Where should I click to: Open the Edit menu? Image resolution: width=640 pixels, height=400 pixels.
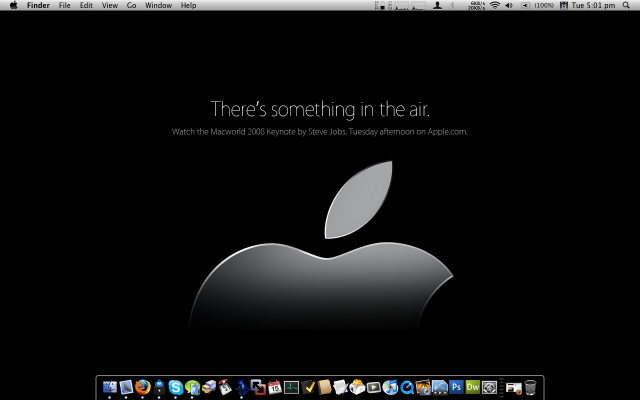tap(86, 5)
